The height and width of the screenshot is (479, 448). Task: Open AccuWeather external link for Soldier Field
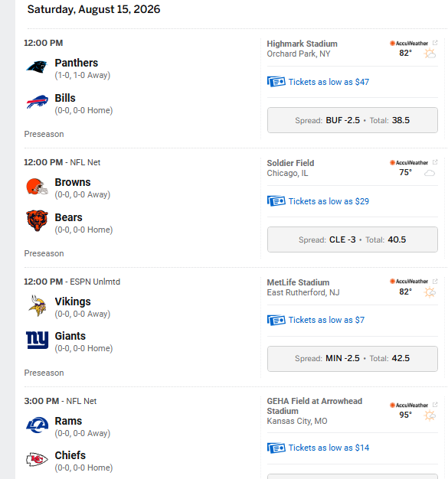(x=435, y=162)
